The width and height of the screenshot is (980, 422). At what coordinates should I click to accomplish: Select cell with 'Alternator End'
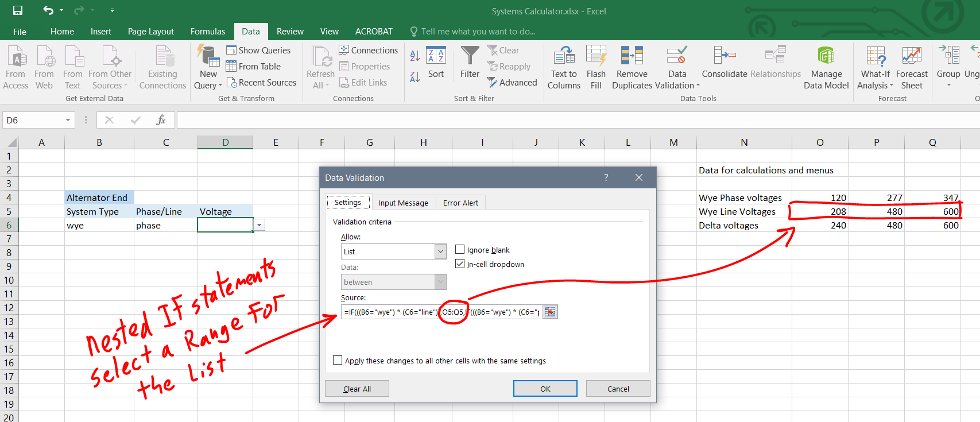point(99,198)
